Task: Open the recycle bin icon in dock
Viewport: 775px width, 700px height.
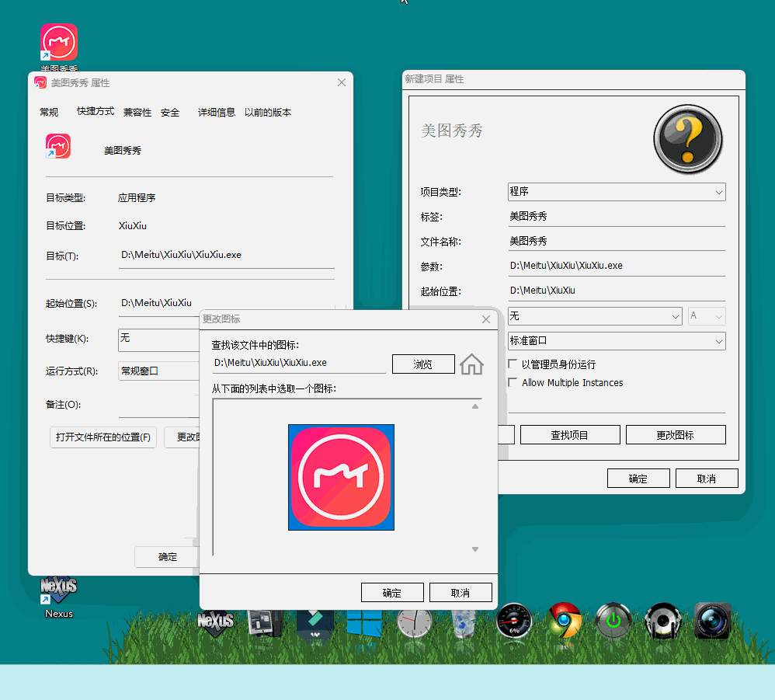Action: click(464, 623)
